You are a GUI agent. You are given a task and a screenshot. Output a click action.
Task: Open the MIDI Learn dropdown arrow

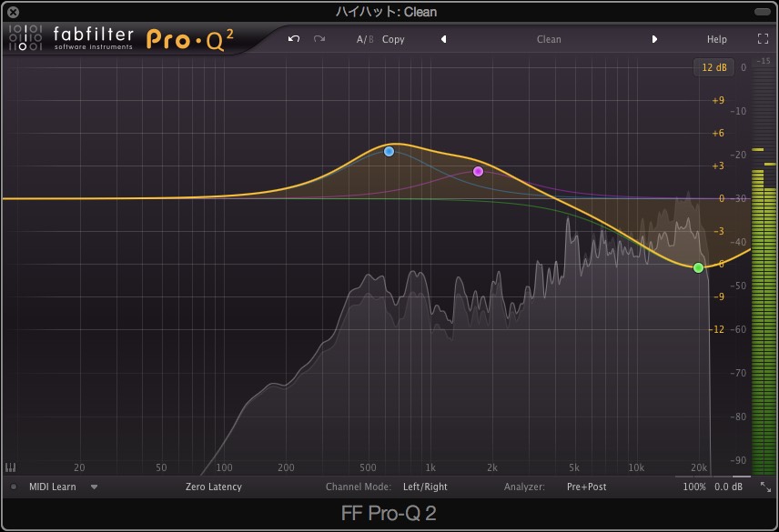(94, 487)
